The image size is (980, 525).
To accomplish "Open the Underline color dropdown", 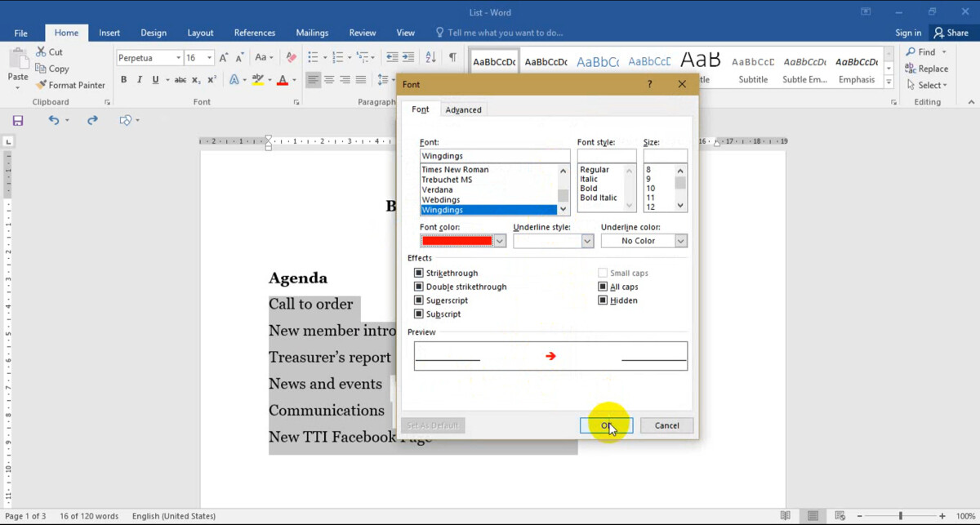I will (680, 241).
